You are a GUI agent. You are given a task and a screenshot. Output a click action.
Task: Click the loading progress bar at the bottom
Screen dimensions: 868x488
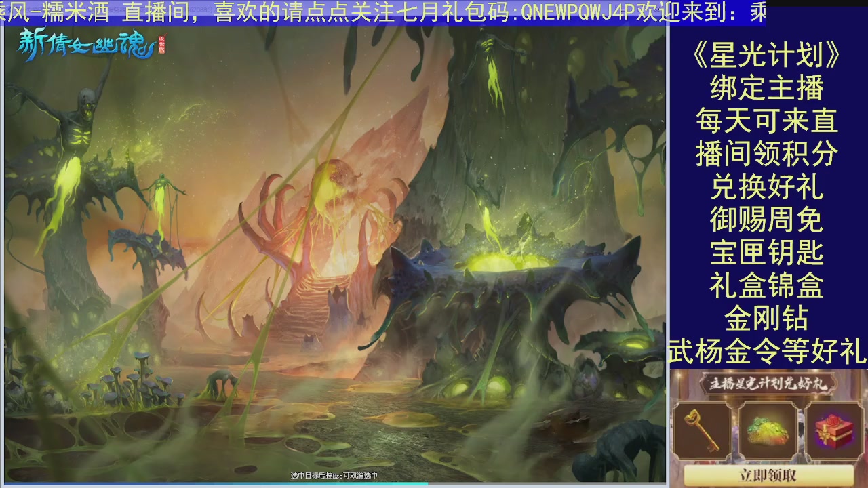334,484
